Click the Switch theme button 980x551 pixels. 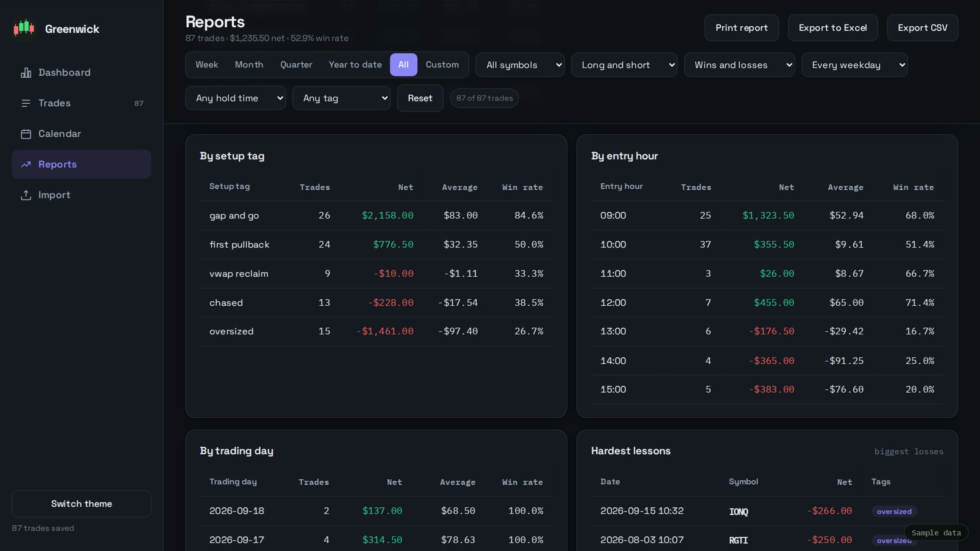(81, 504)
